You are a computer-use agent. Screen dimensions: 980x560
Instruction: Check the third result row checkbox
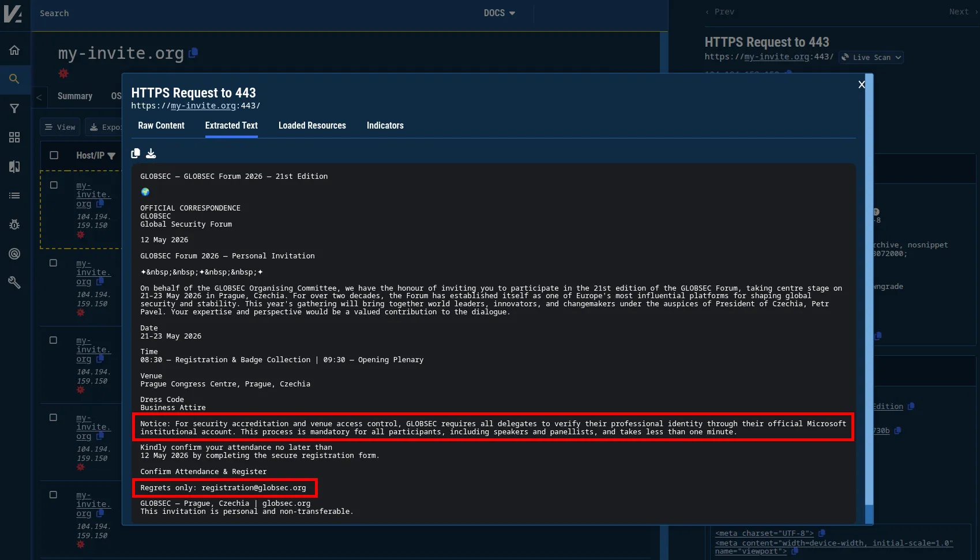click(53, 340)
